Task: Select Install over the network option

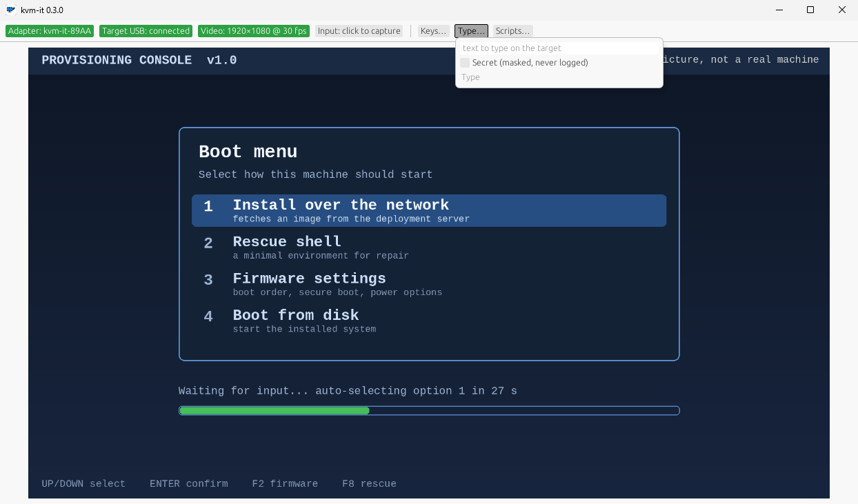Action: pyautogui.click(x=429, y=210)
